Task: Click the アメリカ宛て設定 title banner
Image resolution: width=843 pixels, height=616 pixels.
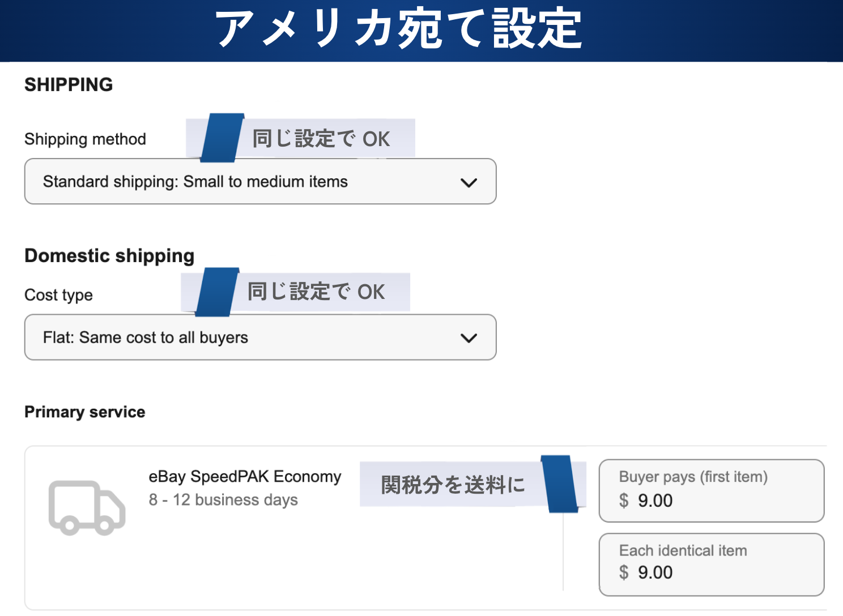Action: point(399,29)
